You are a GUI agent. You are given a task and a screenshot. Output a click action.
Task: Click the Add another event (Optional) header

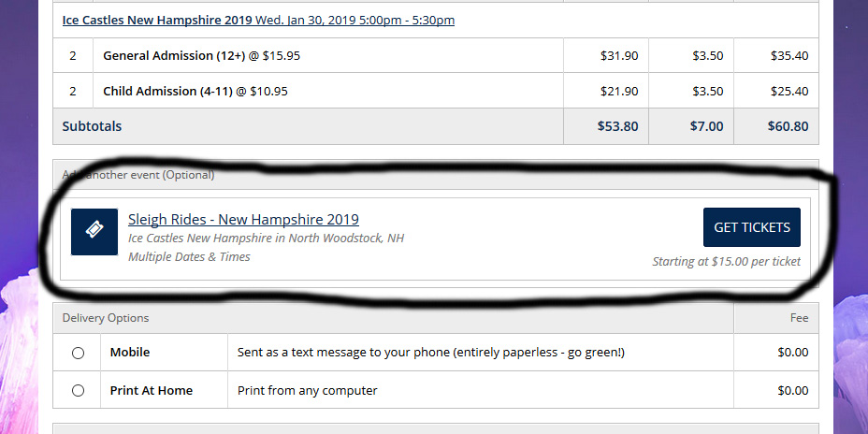(138, 175)
